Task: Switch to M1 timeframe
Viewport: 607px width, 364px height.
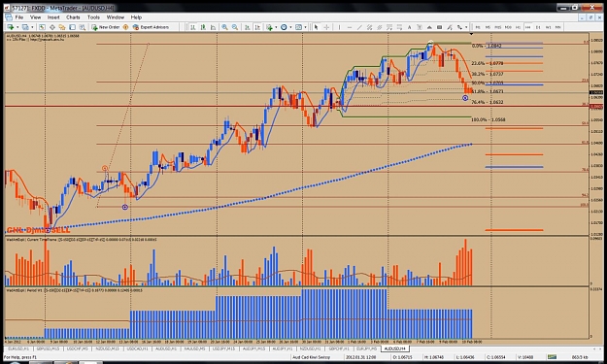Action: click(x=478, y=27)
